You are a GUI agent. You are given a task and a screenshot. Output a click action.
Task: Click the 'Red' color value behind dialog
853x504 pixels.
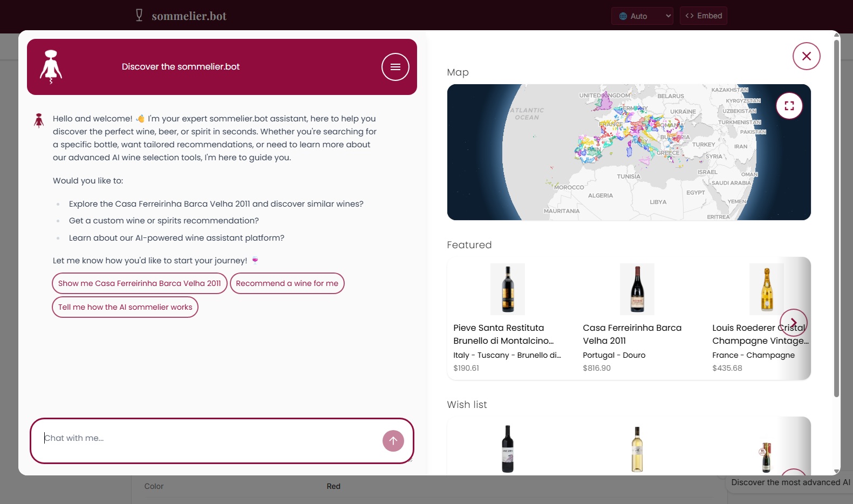pyautogui.click(x=333, y=486)
